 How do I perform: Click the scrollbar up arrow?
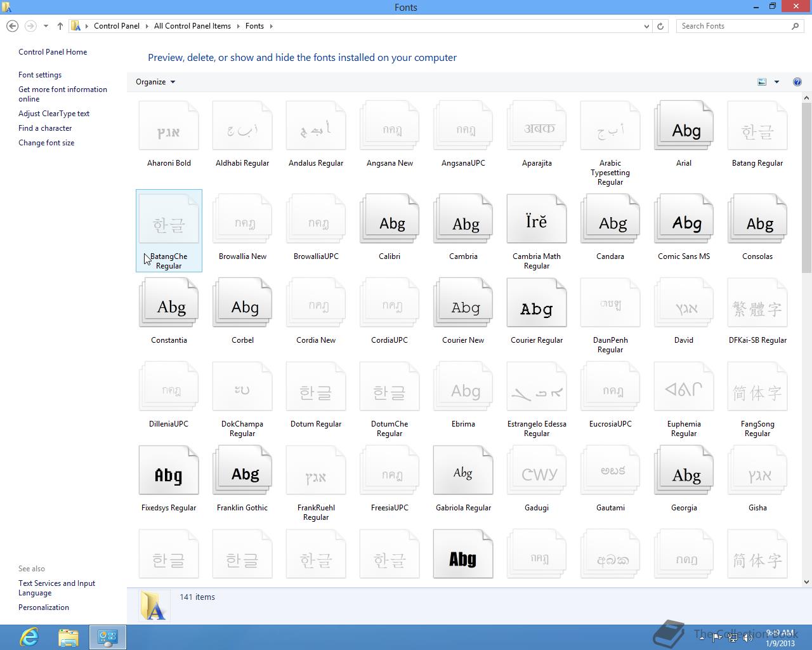(807, 98)
